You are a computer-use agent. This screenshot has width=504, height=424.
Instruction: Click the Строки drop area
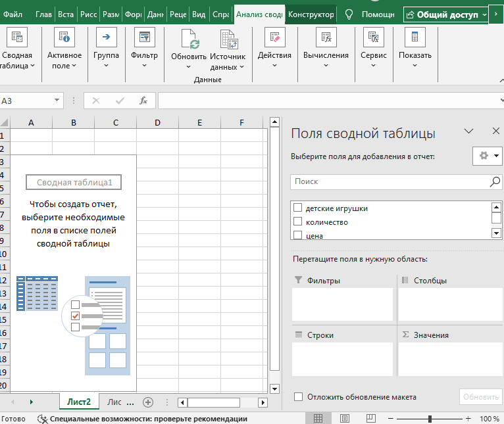click(342, 359)
